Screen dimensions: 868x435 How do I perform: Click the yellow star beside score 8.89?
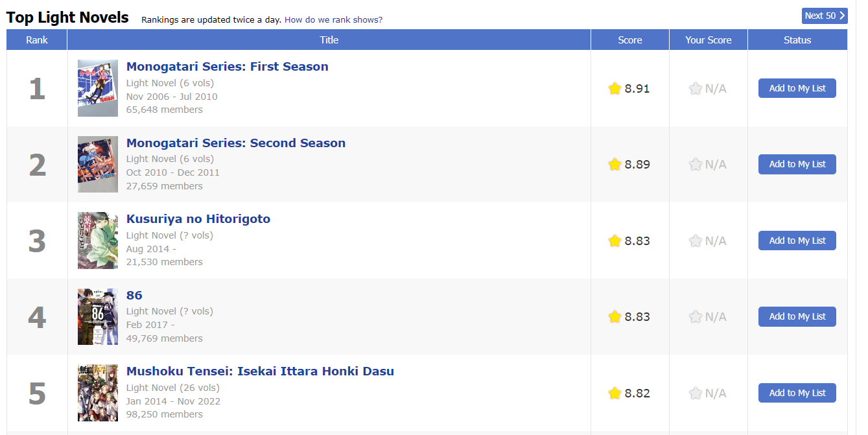[x=615, y=164]
